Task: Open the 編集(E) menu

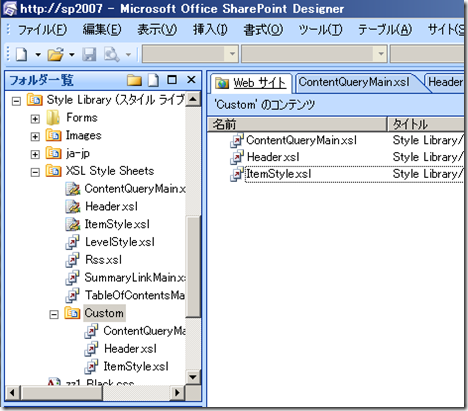Action: tap(102, 30)
